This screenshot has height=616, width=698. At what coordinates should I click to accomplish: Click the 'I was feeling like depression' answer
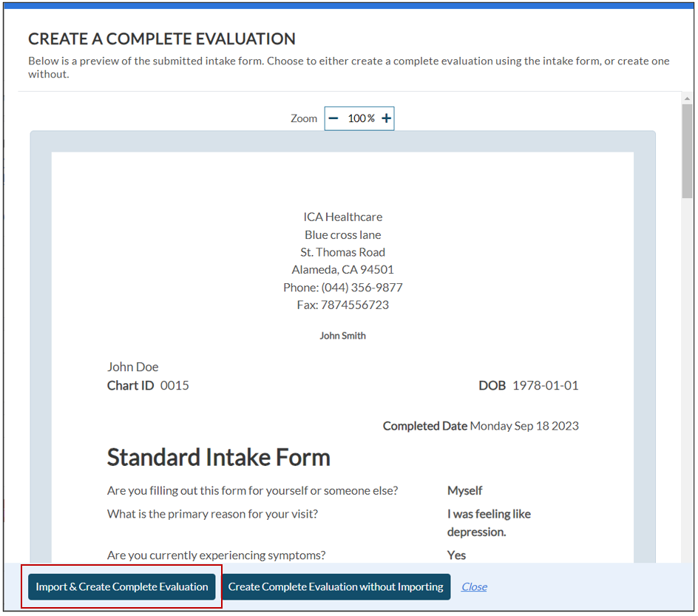pos(489,523)
